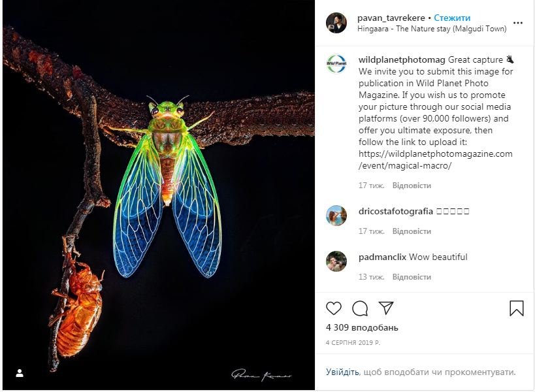Reply to wildplanetphotomag comment

pyautogui.click(x=412, y=186)
